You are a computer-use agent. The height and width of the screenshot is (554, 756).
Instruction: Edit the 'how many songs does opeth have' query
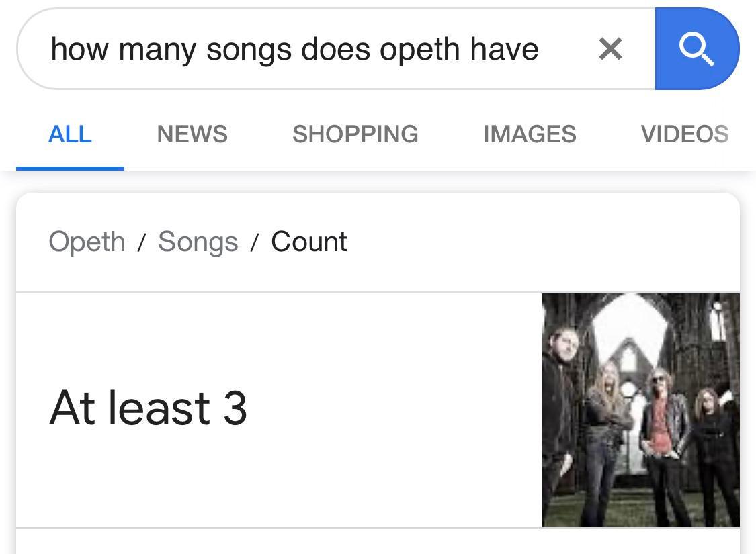[x=296, y=48]
